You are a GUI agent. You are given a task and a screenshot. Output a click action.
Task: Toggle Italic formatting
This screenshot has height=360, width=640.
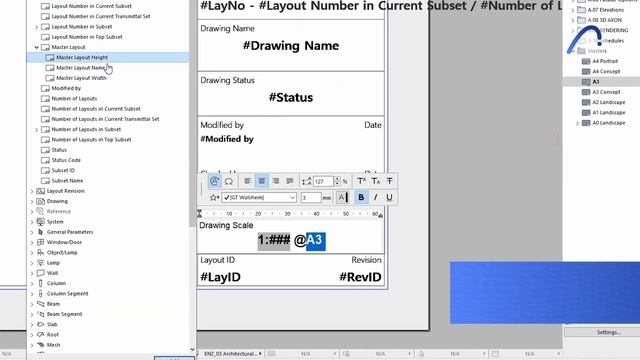376,198
